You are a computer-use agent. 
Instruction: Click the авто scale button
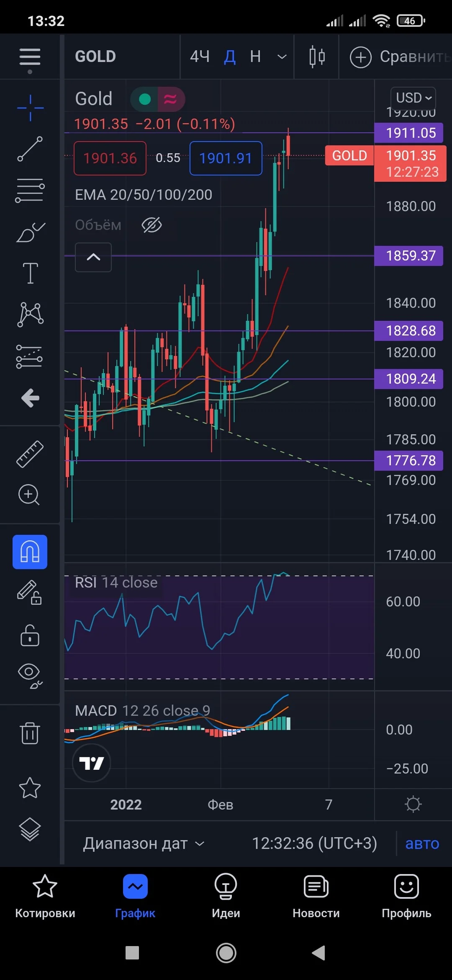click(422, 843)
